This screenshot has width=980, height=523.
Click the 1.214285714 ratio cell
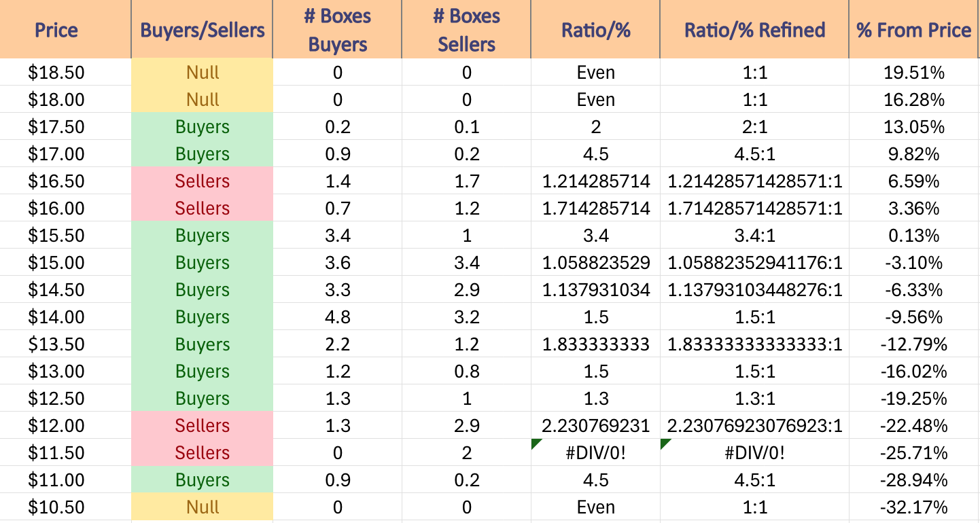(x=596, y=181)
